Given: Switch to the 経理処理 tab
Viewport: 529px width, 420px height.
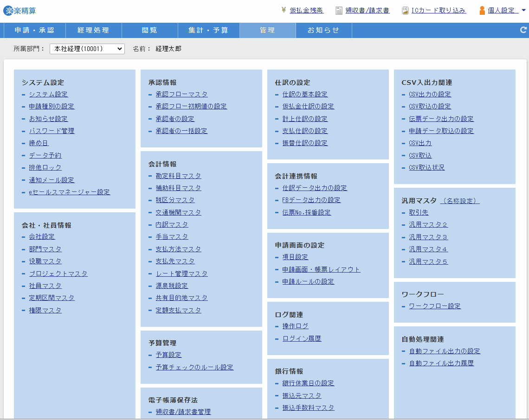Looking at the screenshot, I should point(93,30).
